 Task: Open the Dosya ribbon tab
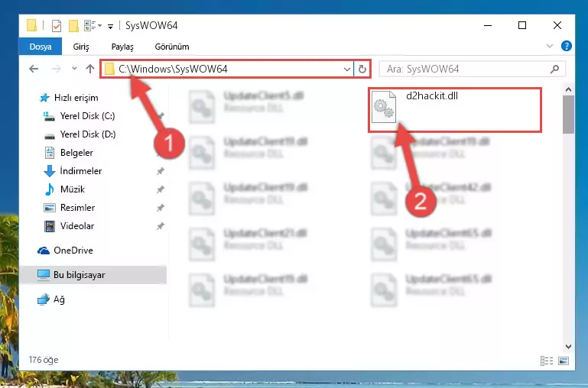(41, 47)
